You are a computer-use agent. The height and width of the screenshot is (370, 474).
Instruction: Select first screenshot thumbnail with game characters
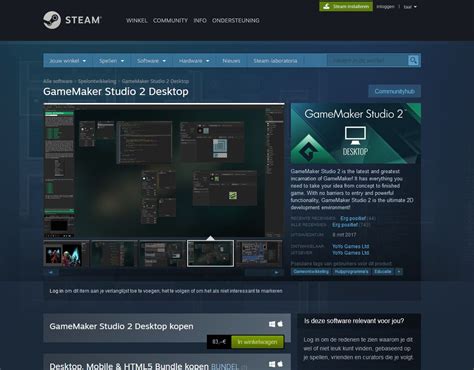(66, 254)
